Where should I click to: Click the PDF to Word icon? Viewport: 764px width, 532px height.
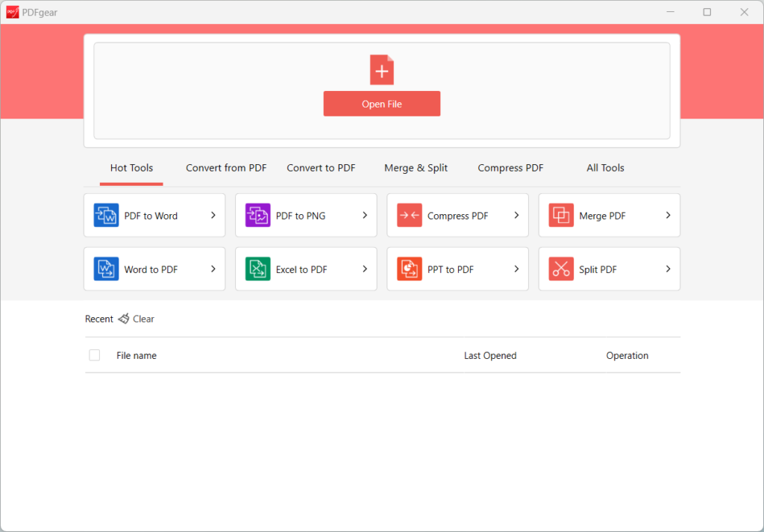tap(106, 216)
